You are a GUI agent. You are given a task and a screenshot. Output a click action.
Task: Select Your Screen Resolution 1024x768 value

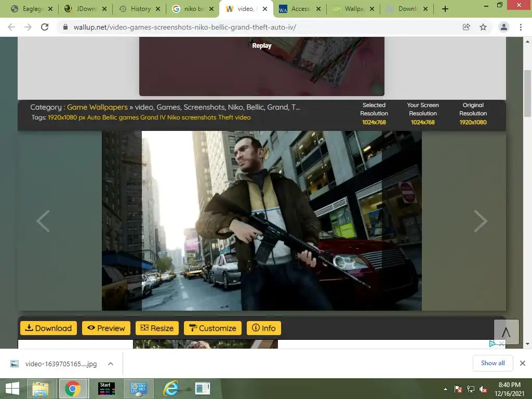(x=423, y=122)
